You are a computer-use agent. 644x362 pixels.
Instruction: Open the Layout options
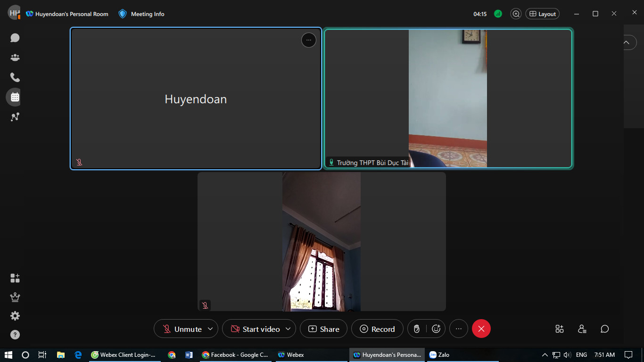point(543,14)
